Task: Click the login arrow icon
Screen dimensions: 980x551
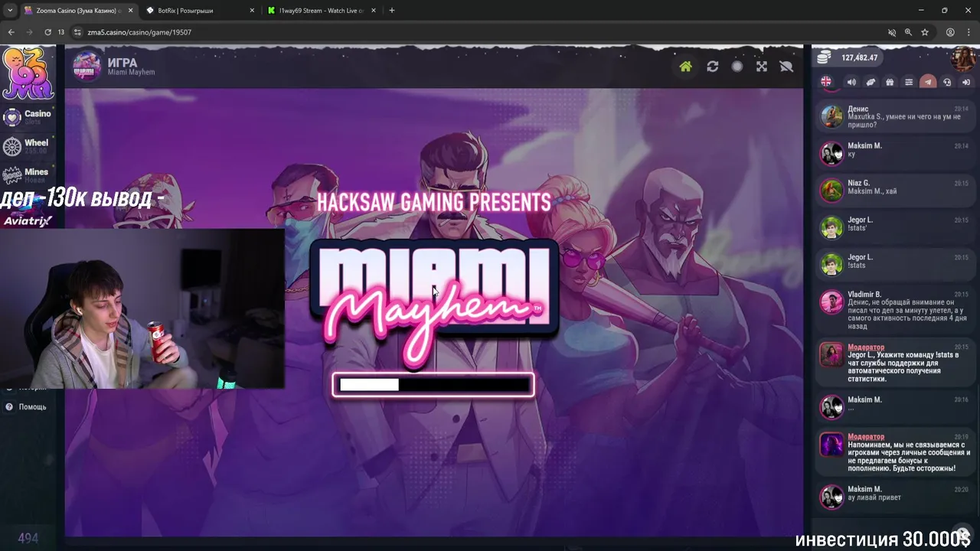Action: pos(966,82)
